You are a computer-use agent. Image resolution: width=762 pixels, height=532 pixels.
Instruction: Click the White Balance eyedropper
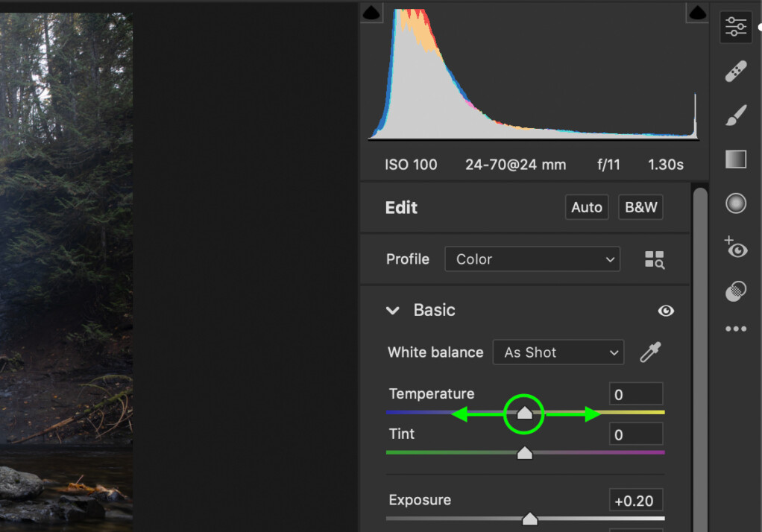tap(649, 352)
